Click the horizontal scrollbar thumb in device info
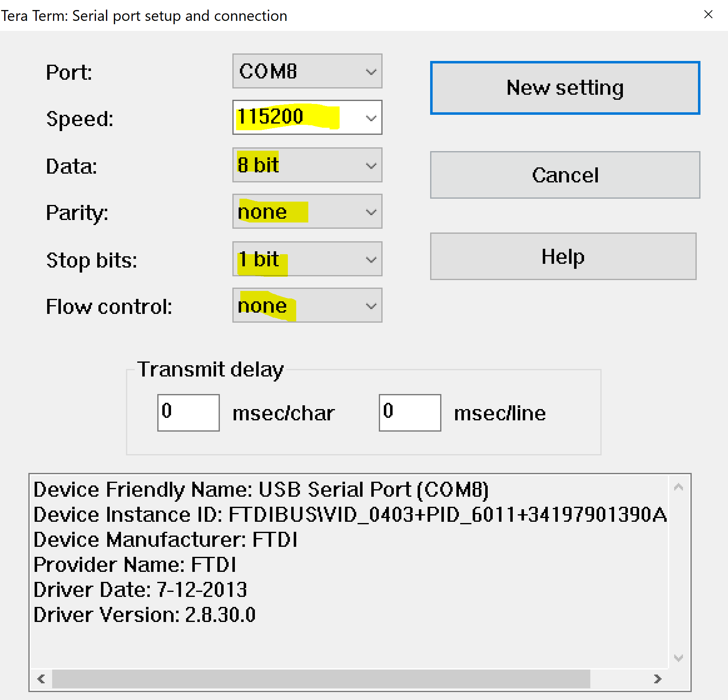The image size is (728, 700). click(321, 679)
